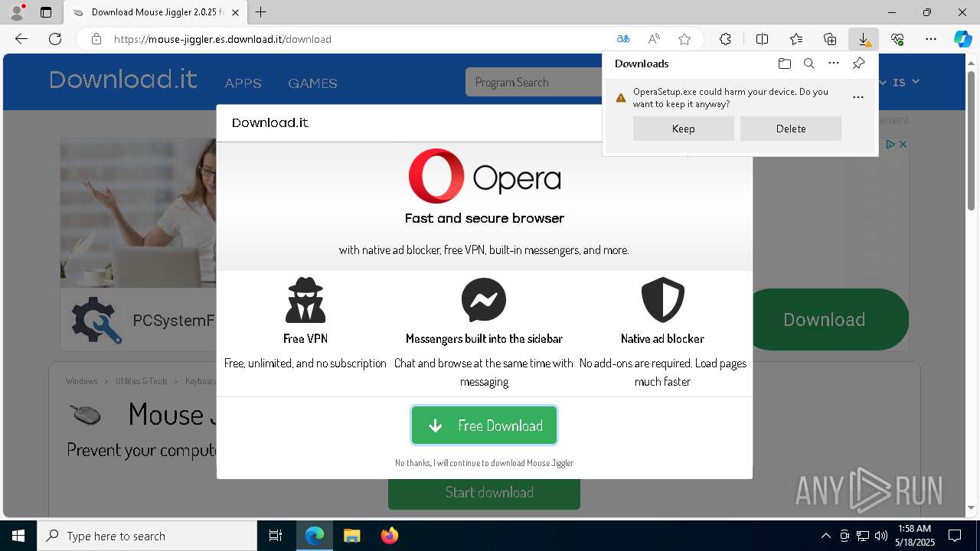Click the Opera logo in dialog

point(485,177)
